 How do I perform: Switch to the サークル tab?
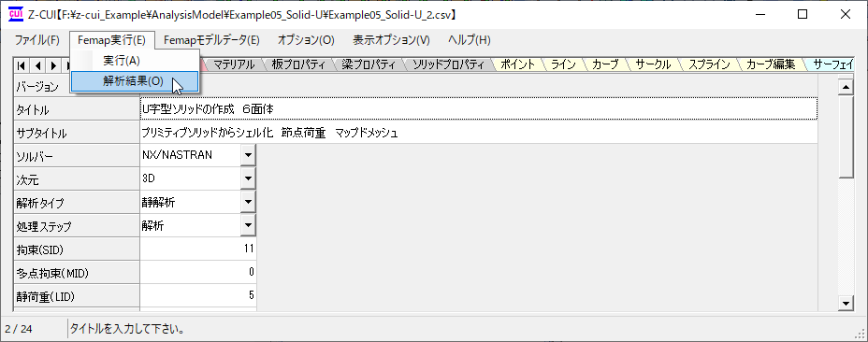coord(654,64)
